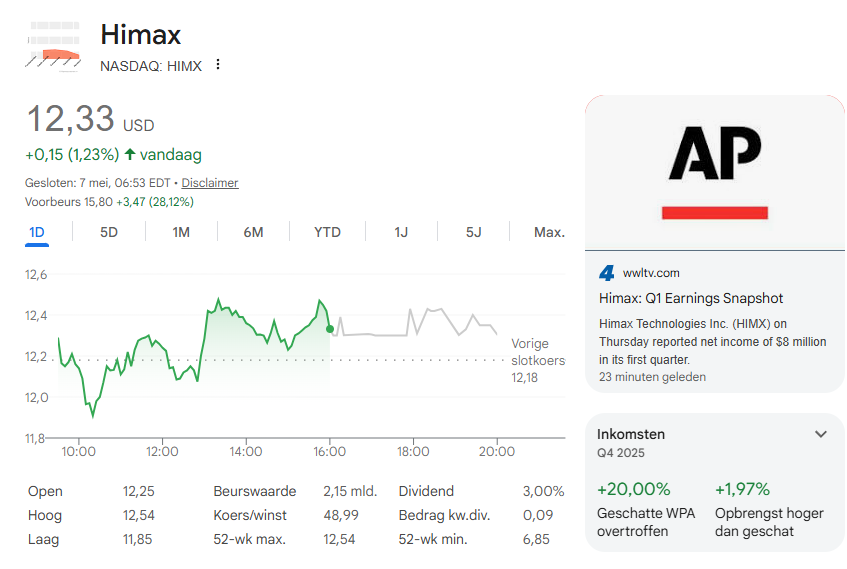Screen dimensions: 847x569
Task: Click the Koers/winst value 48,99
Action: (x=341, y=515)
